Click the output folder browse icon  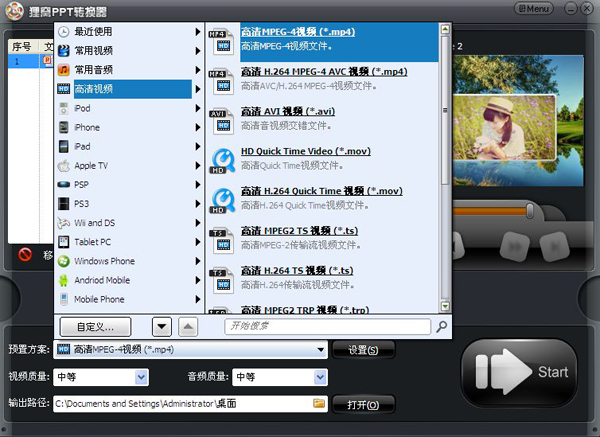[x=319, y=403]
